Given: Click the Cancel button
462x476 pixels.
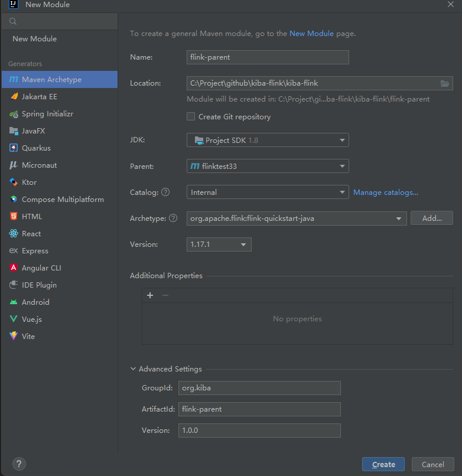Looking at the screenshot, I should pyautogui.click(x=433, y=464).
